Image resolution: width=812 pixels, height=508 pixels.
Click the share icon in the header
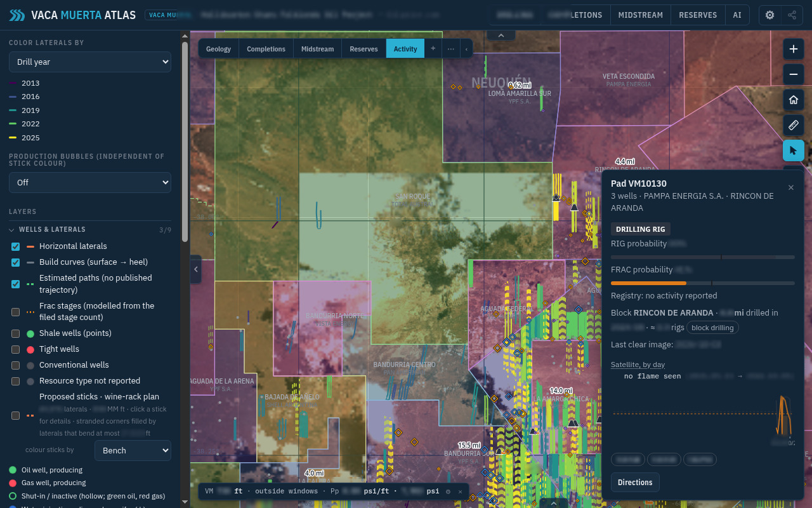click(x=792, y=15)
